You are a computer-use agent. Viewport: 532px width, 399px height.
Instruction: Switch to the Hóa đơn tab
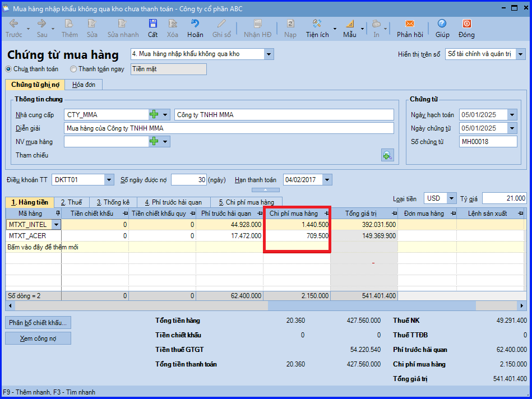(x=84, y=85)
